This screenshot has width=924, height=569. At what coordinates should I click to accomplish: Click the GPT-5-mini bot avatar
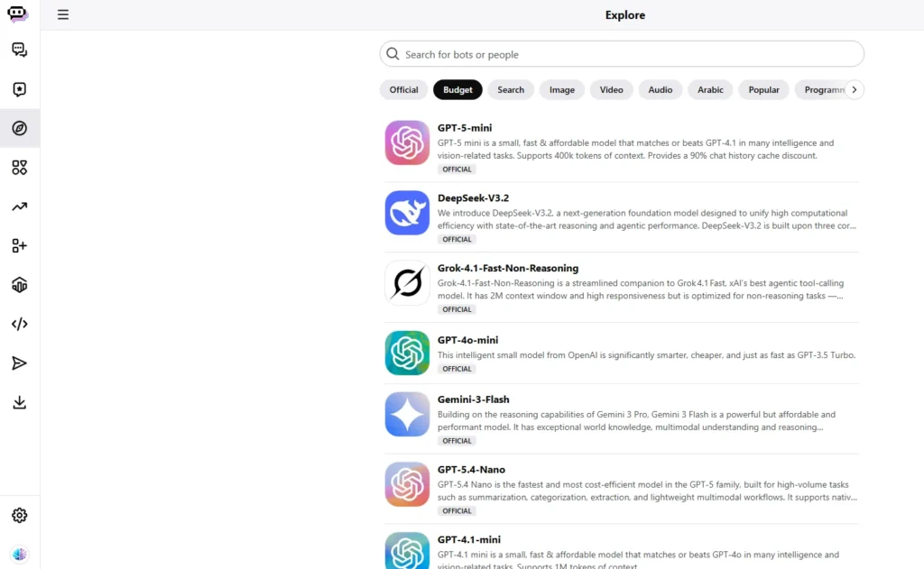pyautogui.click(x=407, y=142)
